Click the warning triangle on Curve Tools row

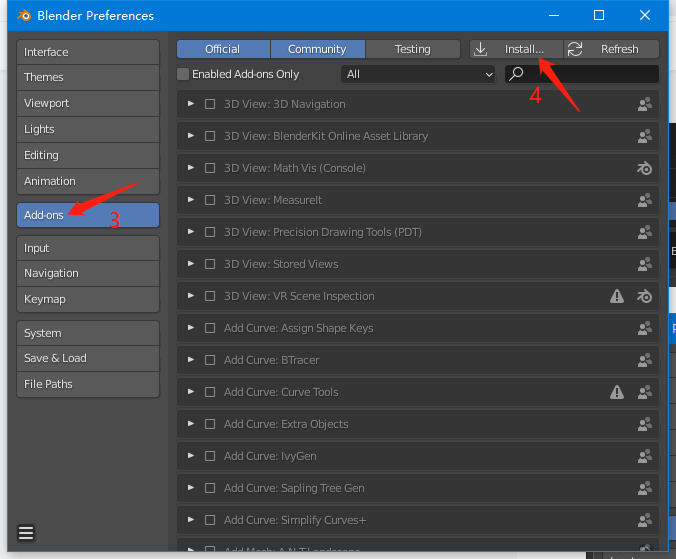[x=617, y=392]
